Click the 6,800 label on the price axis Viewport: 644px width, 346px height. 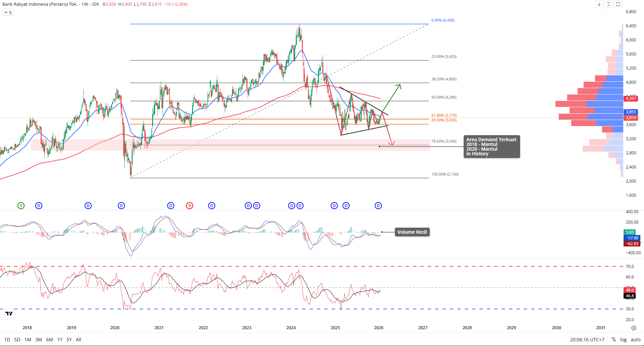(x=631, y=12)
